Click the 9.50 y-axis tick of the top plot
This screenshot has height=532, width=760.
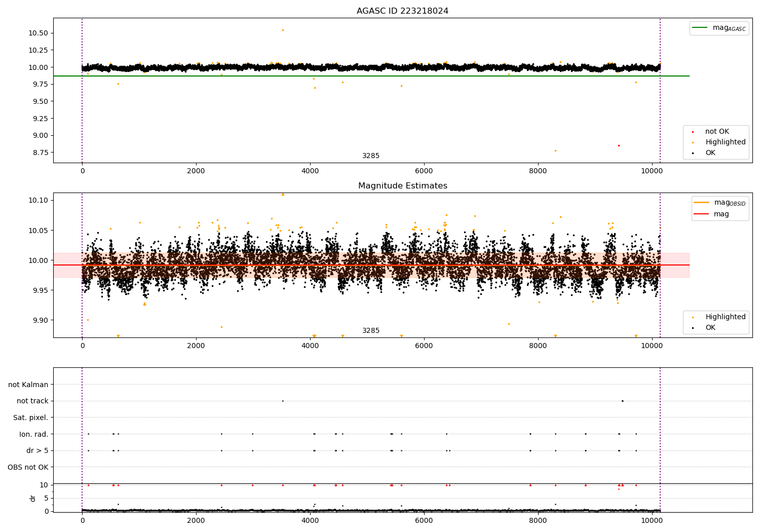41,101
